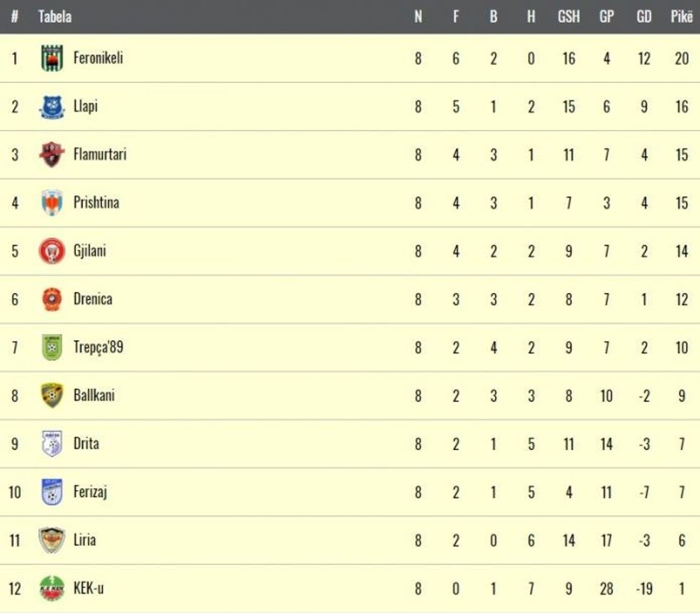Open the Llapi team name link
700x613 pixels.
[86, 106]
